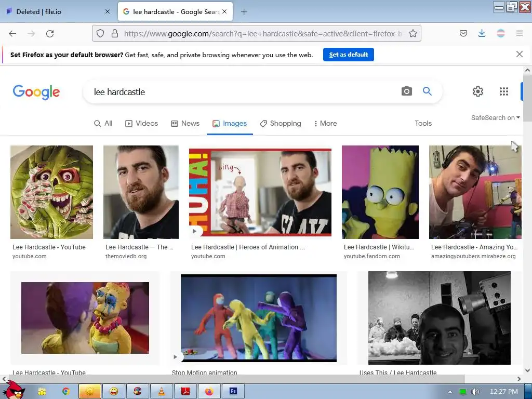Click the Google logo
The height and width of the screenshot is (399, 532).
tap(36, 92)
